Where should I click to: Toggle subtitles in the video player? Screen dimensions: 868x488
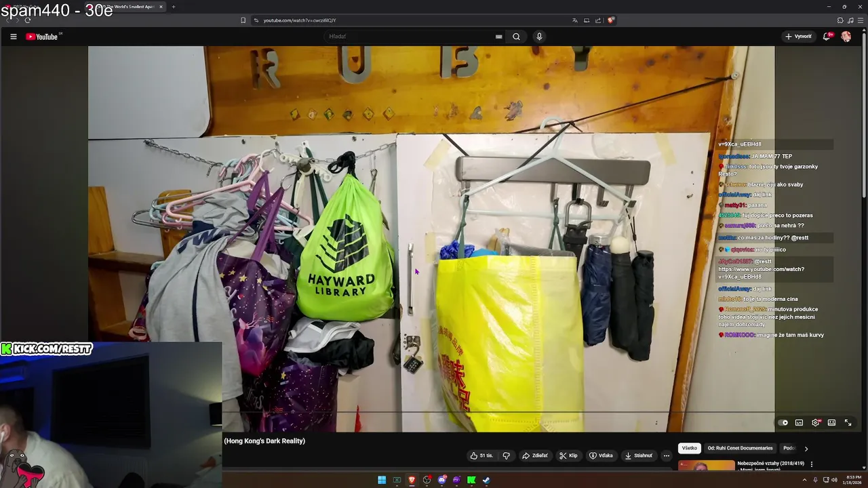(800, 423)
